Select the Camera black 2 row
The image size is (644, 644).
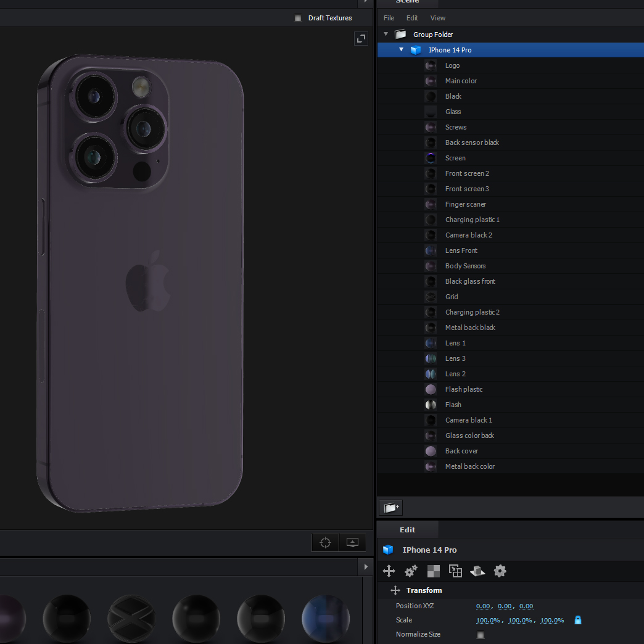click(x=511, y=235)
